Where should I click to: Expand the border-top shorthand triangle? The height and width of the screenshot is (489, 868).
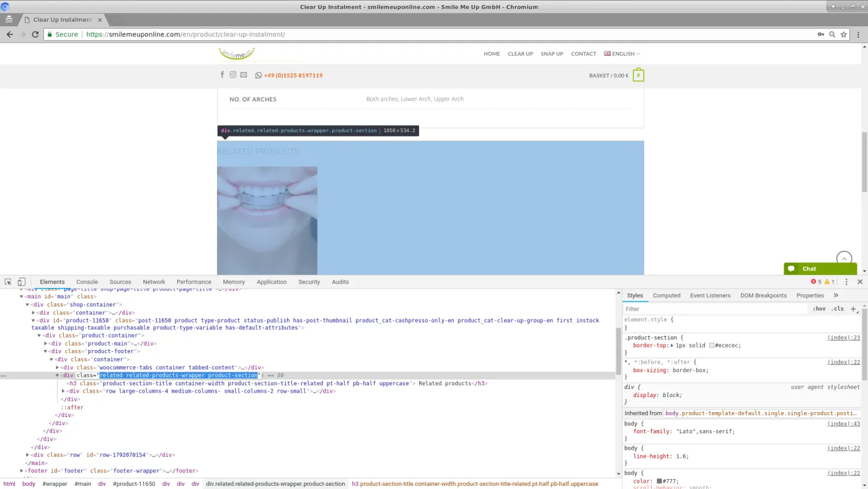pos(672,346)
